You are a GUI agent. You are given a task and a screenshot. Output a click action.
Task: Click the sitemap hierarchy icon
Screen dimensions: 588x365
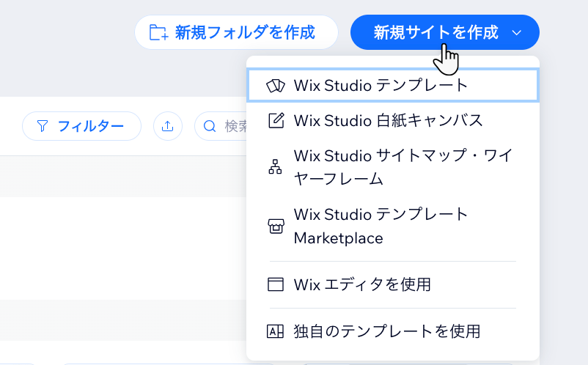pyautogui.click(x=275, y=167)
